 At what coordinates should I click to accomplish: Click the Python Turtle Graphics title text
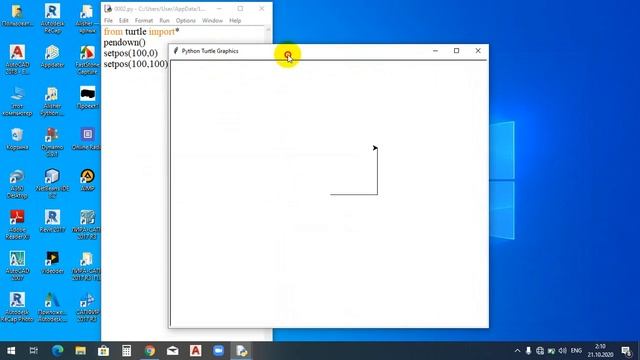coord(210,51)
